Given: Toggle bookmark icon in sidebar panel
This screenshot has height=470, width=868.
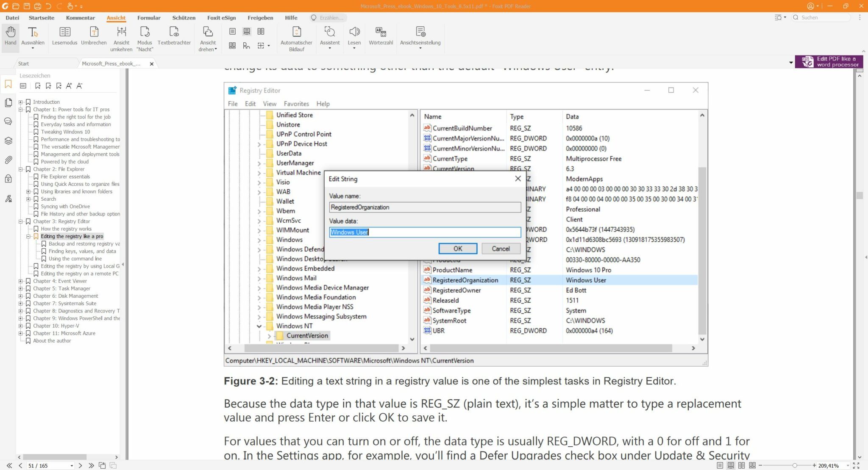Looking at the screenshot, I should point(8,85).
